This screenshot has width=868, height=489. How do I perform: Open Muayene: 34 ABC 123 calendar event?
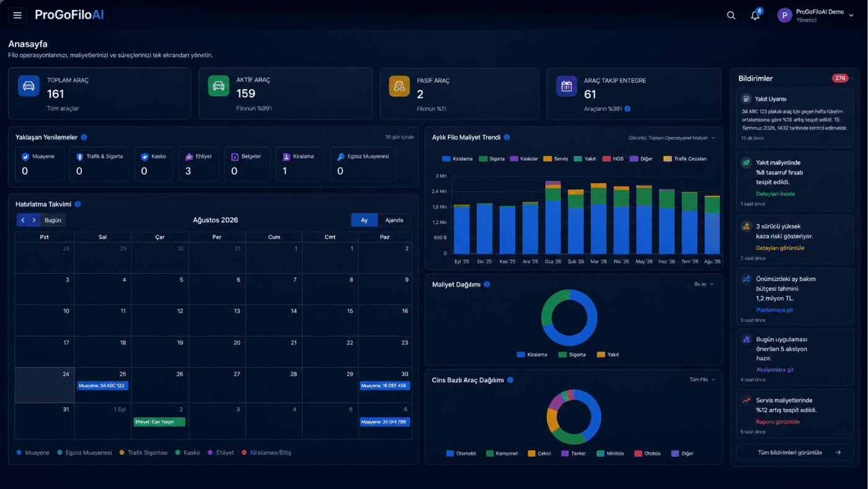click(x=103, y=386)
